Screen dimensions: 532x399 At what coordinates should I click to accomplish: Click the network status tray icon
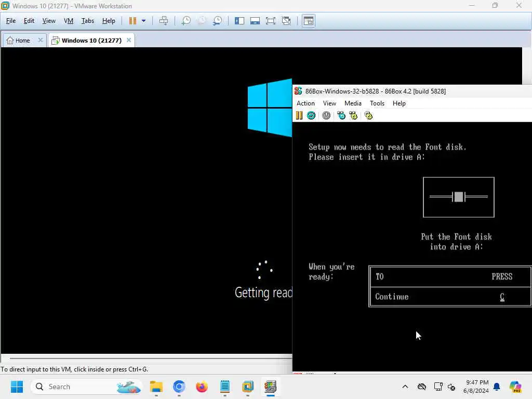(438, 387)
